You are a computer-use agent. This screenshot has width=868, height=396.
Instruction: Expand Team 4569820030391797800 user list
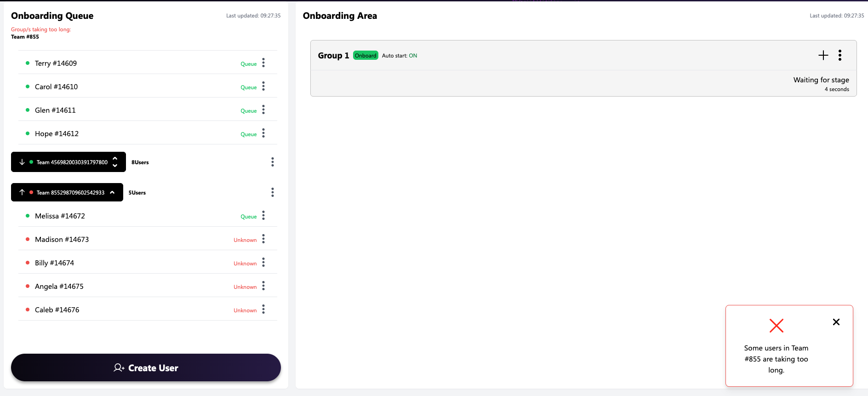tap(115, 162)
